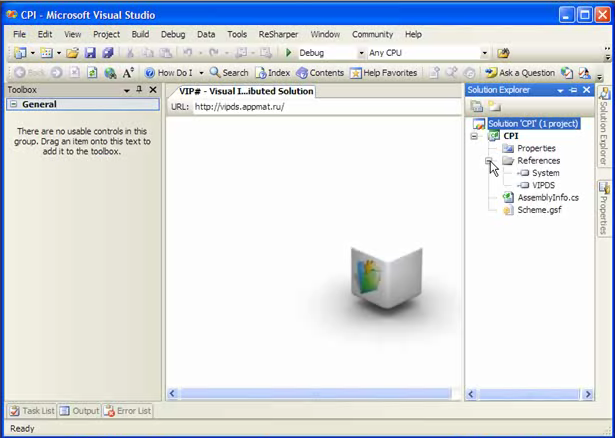Click the Open File folder icon
This screenshot has width=615, height=438.
[72, 53]
